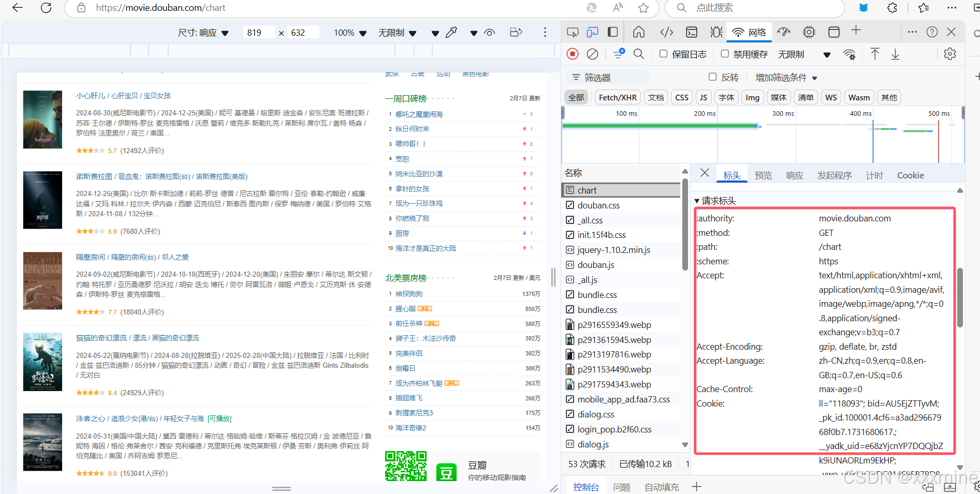This screenshot has height=494, width=980.
Task: Switch to the Cookie tab
Action: 910,175
